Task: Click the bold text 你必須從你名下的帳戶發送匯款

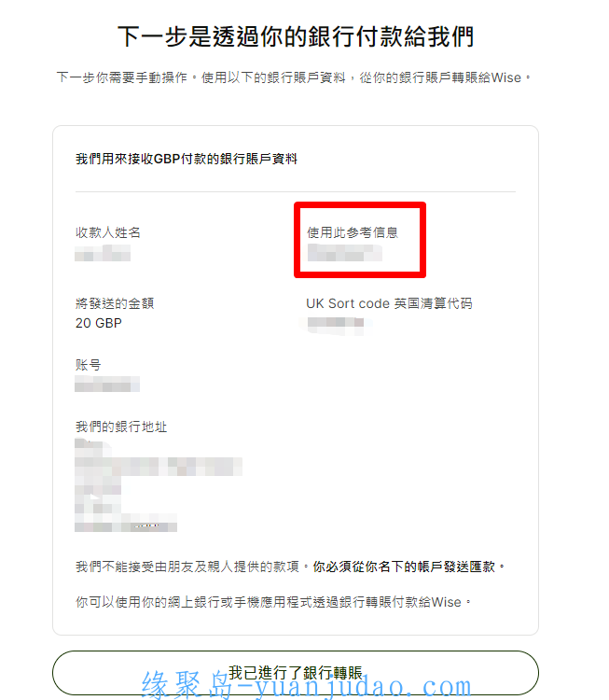Action: click(404, 567)
